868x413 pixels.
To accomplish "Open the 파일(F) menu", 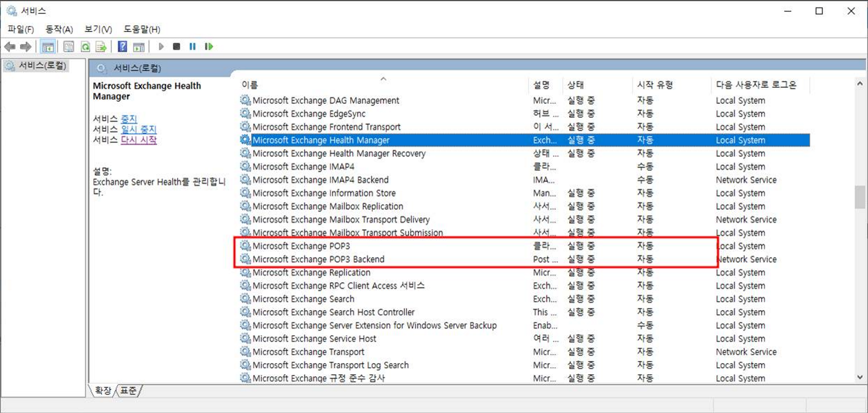I will coord(20,29).
